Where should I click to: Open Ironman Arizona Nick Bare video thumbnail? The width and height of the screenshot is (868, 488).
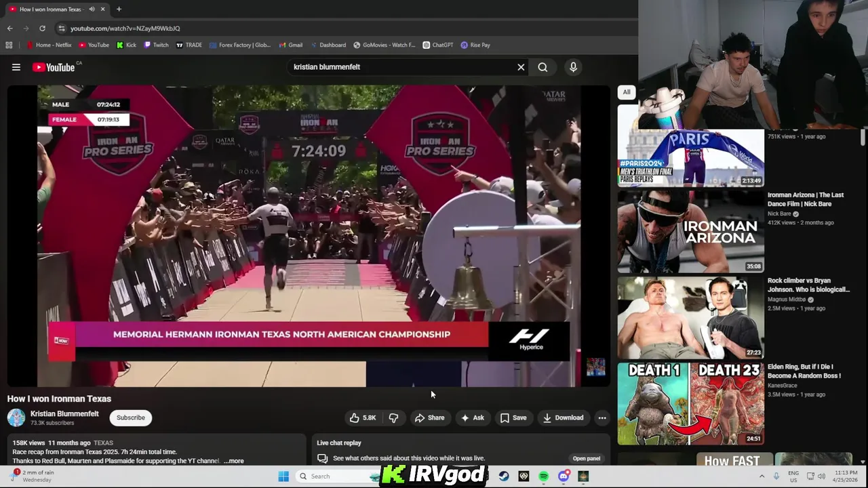click(x=690, y=231)
